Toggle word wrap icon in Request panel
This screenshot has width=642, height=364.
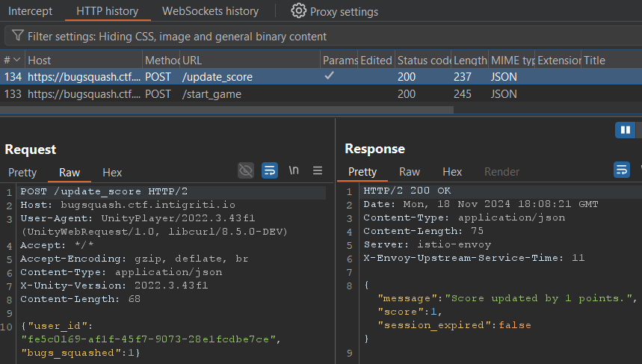(x=270, y=171)
